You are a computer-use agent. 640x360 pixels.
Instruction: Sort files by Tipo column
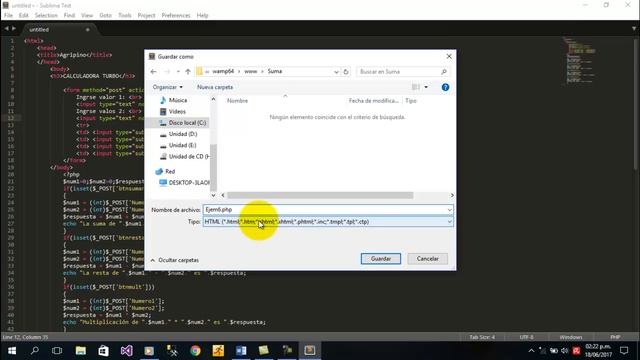pos(411,101)
